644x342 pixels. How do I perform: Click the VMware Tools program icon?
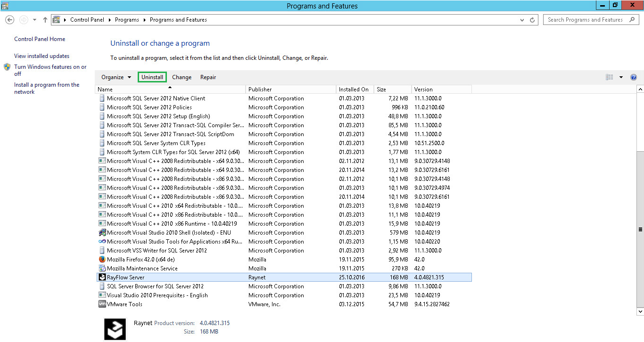pyautogui.click(x=102, y=304)
